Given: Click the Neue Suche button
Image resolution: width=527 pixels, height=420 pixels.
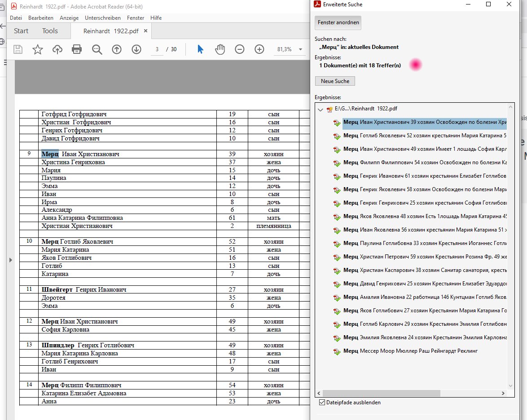Looking at the screenshot, I should [335, 81].
